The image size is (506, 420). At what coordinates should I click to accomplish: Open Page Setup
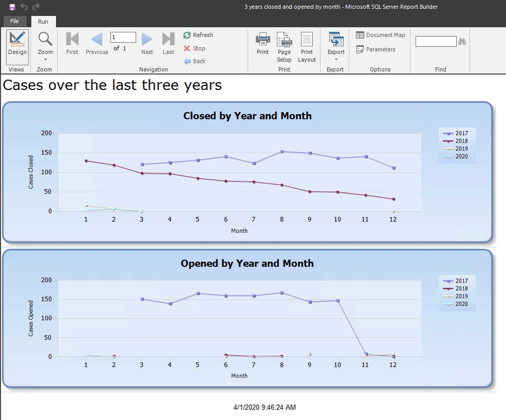(x=284, y=45)
